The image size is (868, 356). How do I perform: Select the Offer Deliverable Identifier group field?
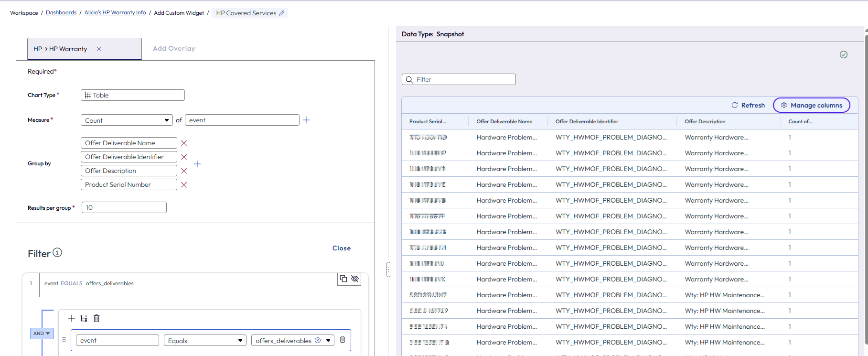(129, 157)
